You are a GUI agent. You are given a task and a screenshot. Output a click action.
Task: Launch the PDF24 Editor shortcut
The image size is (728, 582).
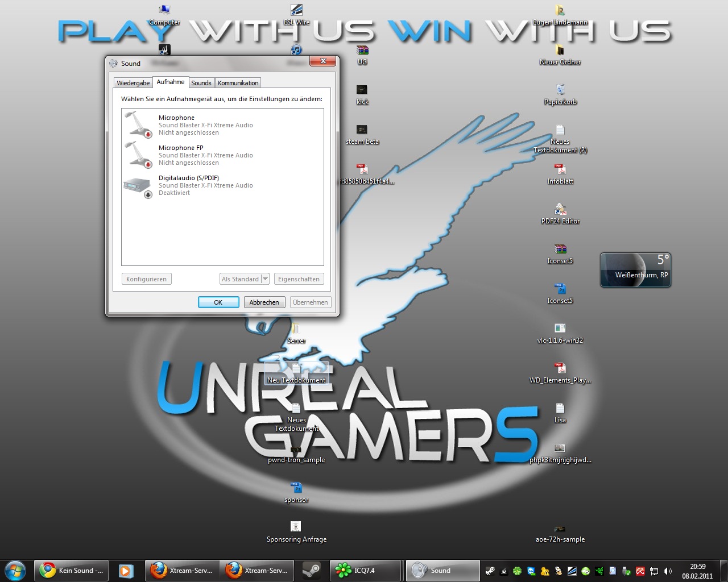coord(560,214)
